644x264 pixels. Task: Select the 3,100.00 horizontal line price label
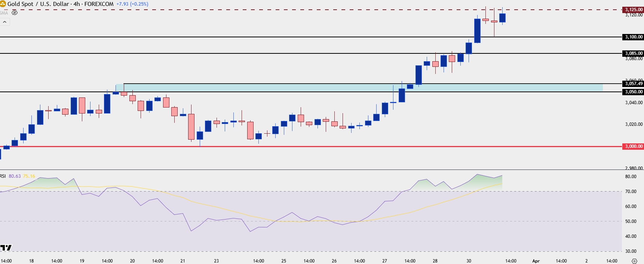pyautogui.click(x=633, y=37)
